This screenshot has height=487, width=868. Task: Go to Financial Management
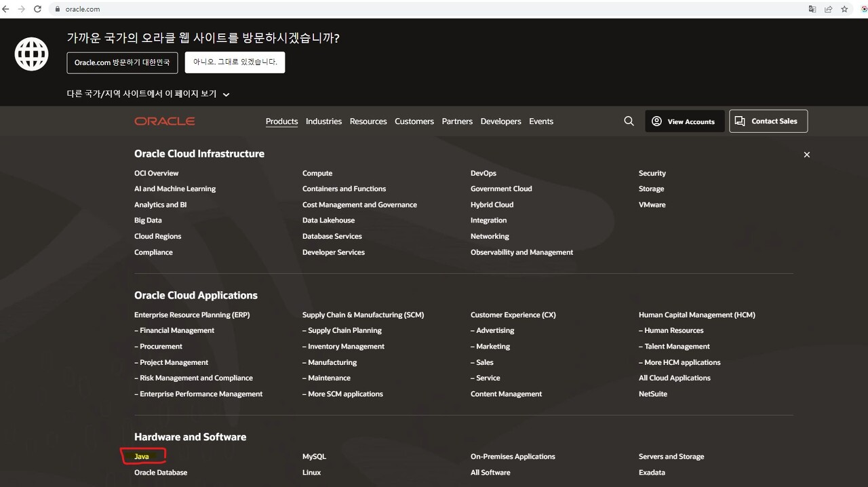pyautogui.click(x=174, y=330)
